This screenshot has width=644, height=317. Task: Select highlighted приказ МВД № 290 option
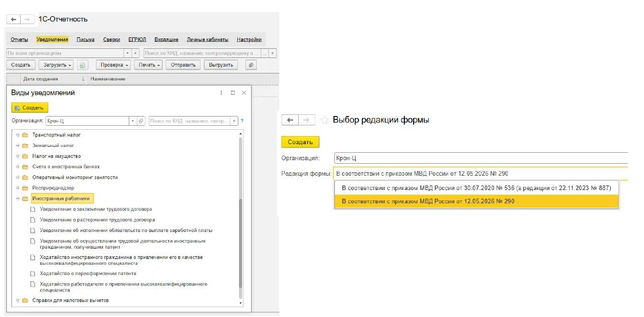pyautogui.click(x=476, y=201)
